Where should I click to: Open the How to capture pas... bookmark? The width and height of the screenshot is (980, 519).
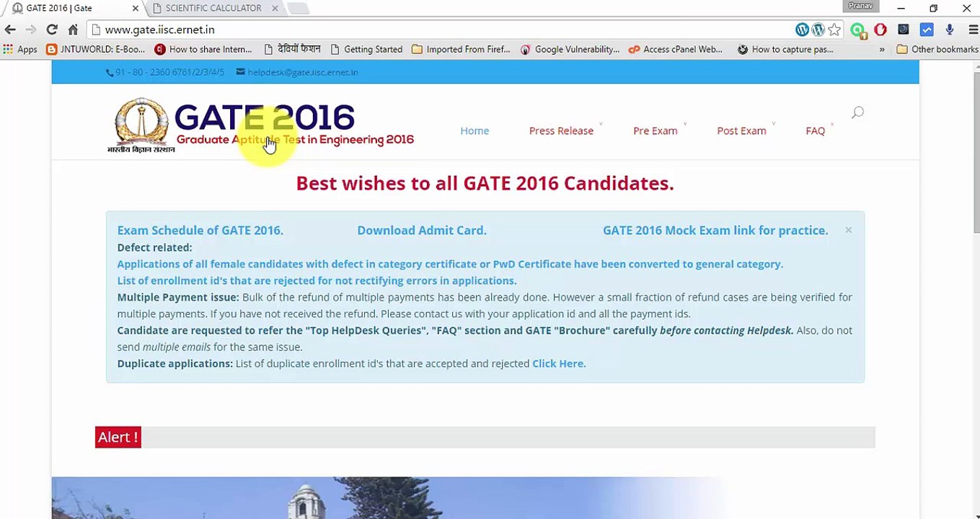click(785, 49)
